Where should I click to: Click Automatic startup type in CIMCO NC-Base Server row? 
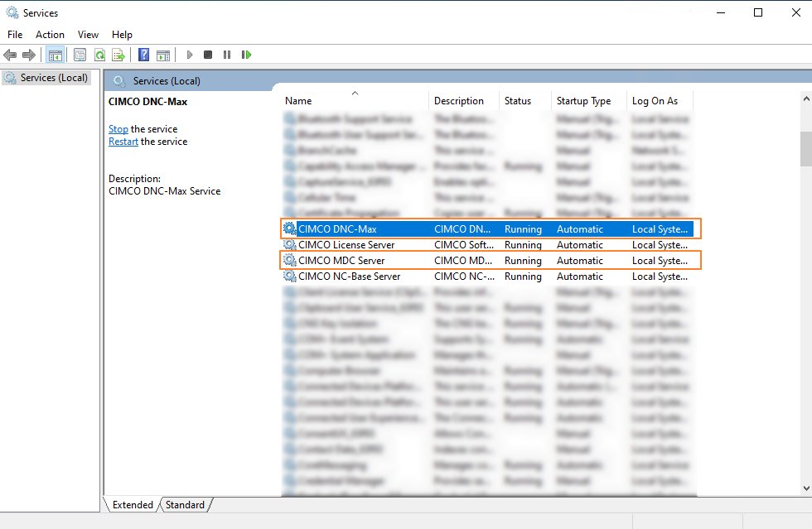point(579,277)
